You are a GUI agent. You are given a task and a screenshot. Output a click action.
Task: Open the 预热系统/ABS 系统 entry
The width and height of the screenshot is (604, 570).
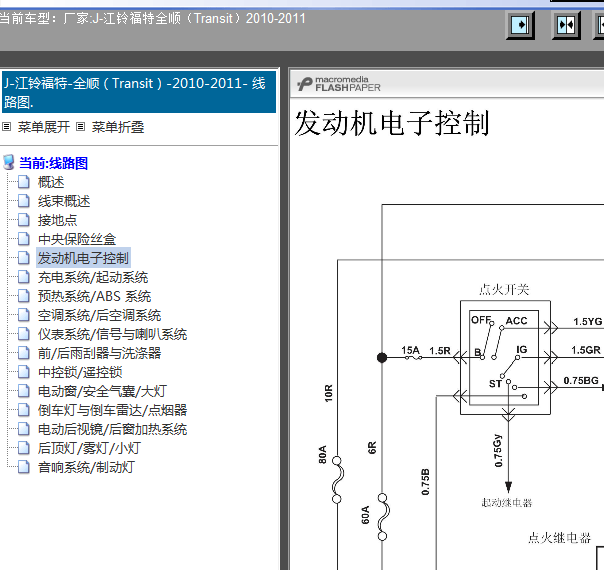pos(94,296)
